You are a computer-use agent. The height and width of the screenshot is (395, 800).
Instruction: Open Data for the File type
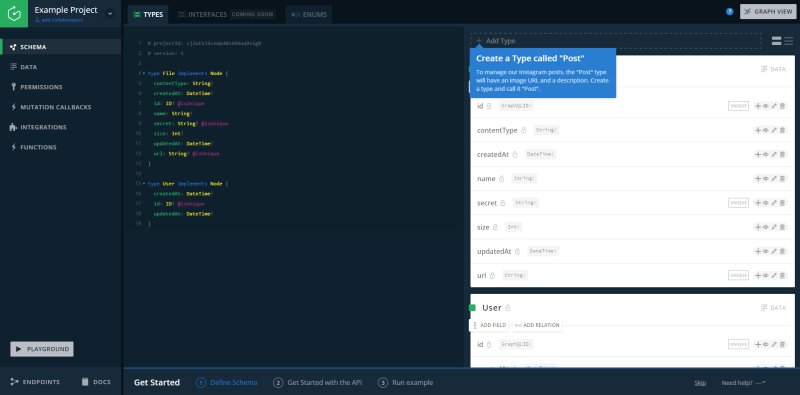[x=773, y=69]
